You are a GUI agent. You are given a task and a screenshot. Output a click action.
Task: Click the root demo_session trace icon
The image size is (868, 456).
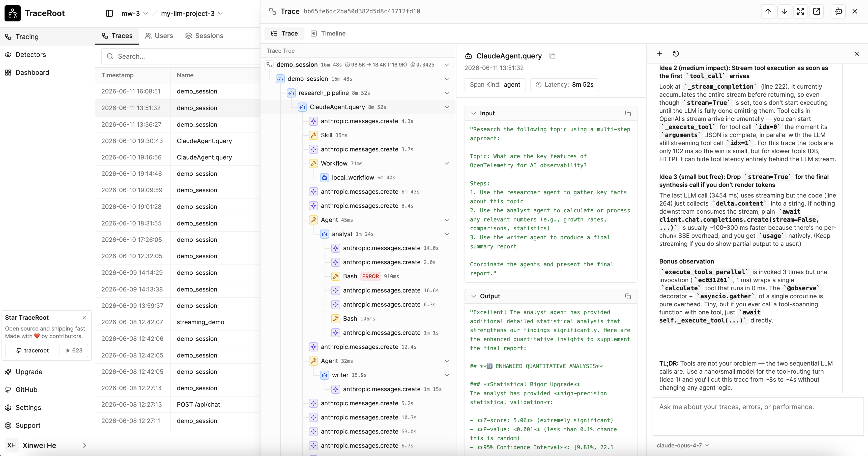[269, 64]
